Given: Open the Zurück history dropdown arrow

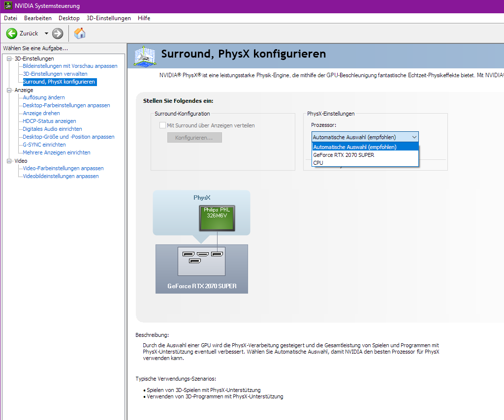Looking at the screenshot, I should [46, 33].
